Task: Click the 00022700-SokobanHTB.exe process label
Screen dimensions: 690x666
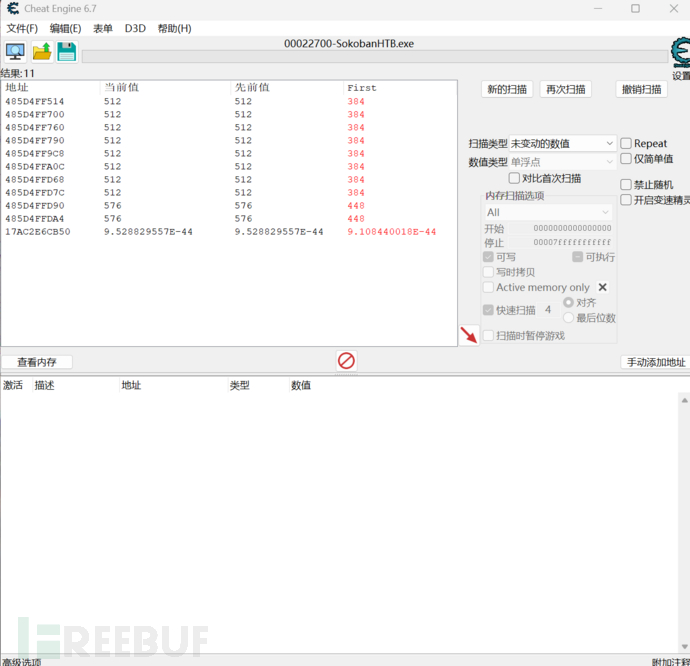Action: point(349,44)
